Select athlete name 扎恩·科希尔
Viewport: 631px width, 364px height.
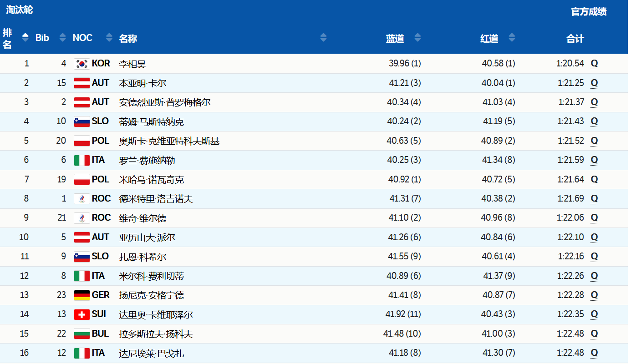(x=142, y=257)
